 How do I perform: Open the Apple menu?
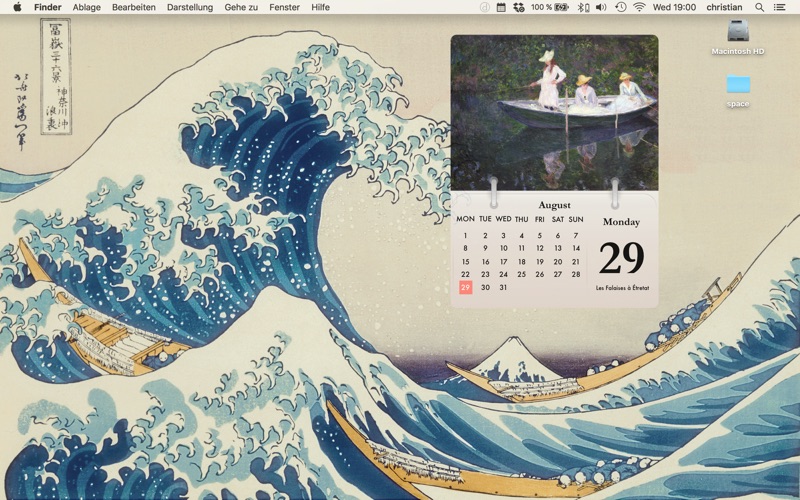17,7
